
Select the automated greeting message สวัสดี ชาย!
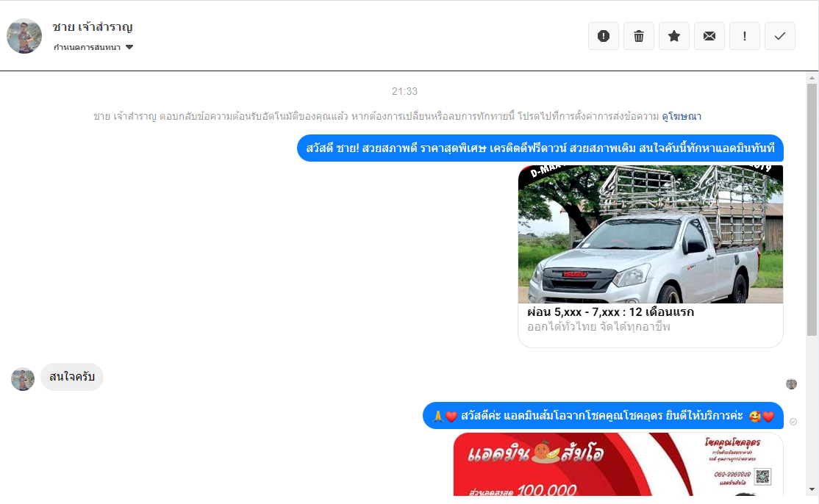point(540,148)
